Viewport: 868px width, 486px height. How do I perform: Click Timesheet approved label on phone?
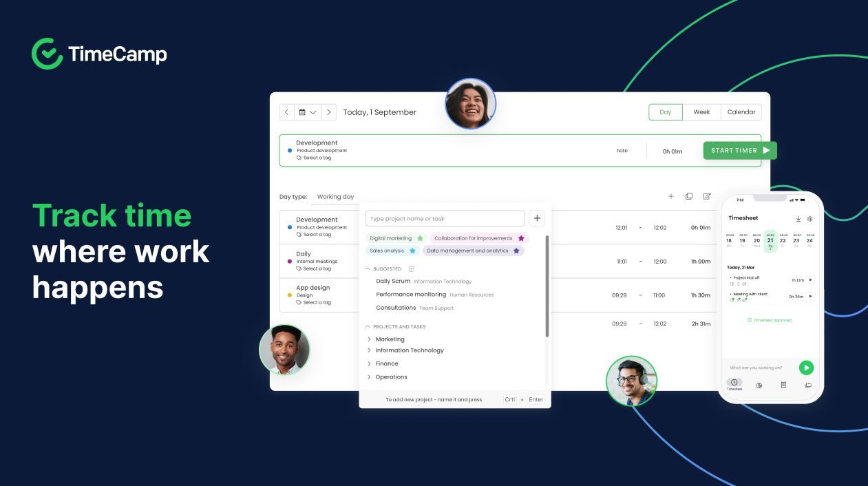pyautogui.click(x=770, y=320)
